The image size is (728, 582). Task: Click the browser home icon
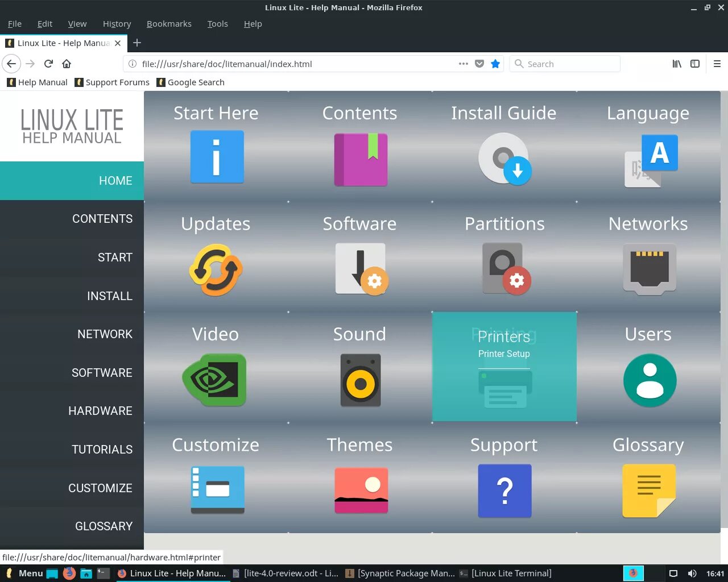click(x=67, y=64)
